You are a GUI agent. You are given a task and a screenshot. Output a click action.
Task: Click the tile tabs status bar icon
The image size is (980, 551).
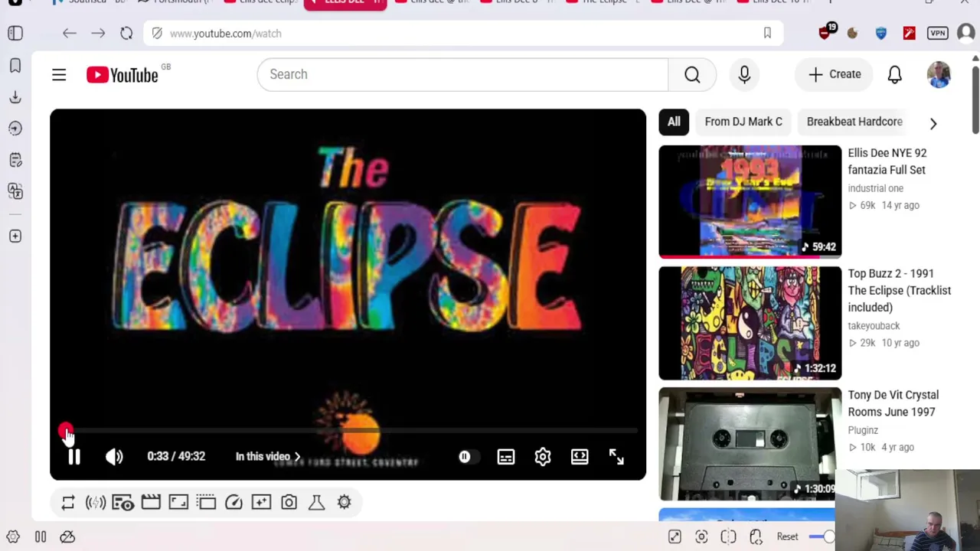(x=729, y=537)
